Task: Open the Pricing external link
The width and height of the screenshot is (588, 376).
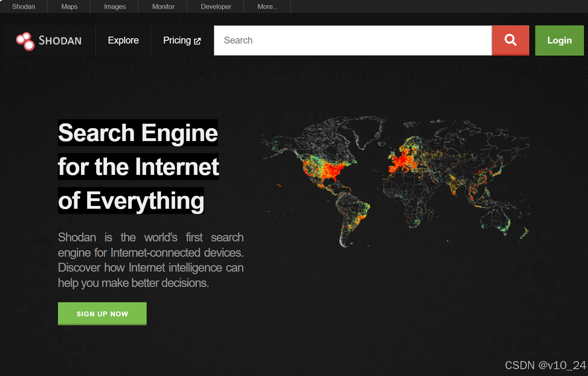Action: pyautogui.click(x=182, y=40)
